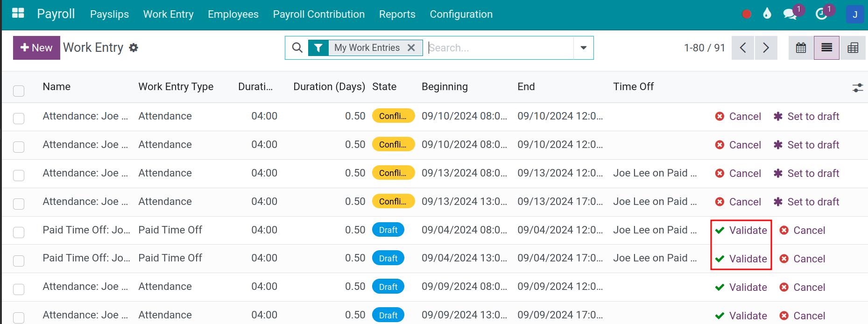Open the apps grid home menu icon
The image size is (868, 324).
pos(18,14)
